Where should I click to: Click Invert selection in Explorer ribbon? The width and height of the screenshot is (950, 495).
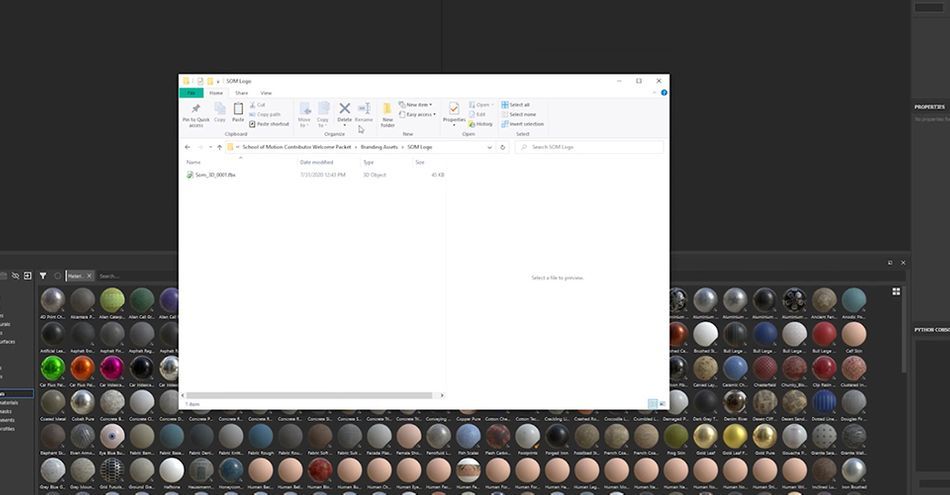[x=522, y=124]
